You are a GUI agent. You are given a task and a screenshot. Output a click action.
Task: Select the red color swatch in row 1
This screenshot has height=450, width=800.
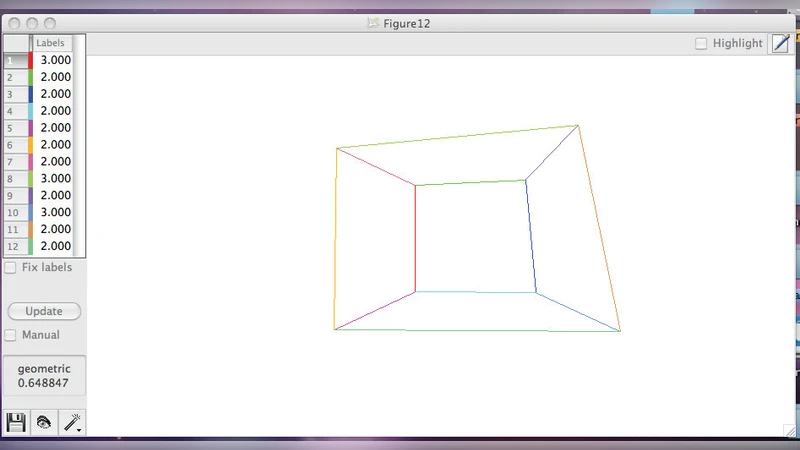pos(31,60)
